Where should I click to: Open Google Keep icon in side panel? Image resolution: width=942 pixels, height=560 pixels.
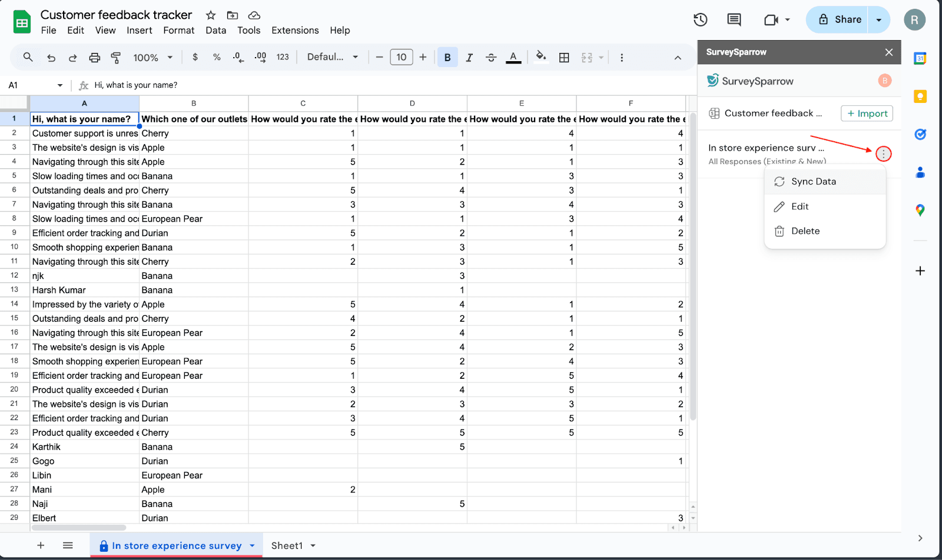920,96
